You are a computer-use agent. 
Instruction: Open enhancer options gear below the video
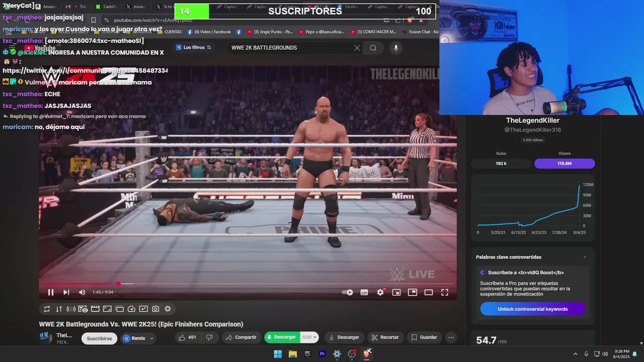168,309
